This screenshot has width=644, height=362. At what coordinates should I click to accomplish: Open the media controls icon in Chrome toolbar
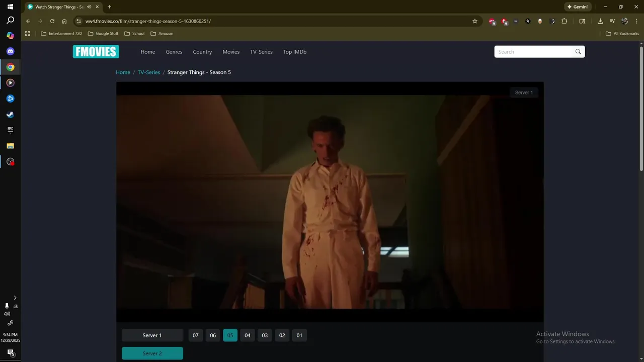(x=612, y=21)
